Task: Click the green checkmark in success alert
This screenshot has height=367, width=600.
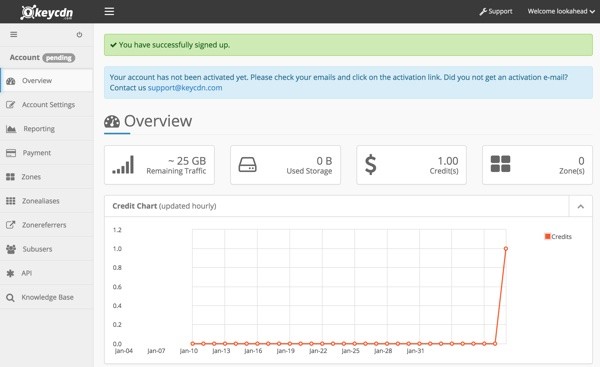Action: tap(113, 45)
